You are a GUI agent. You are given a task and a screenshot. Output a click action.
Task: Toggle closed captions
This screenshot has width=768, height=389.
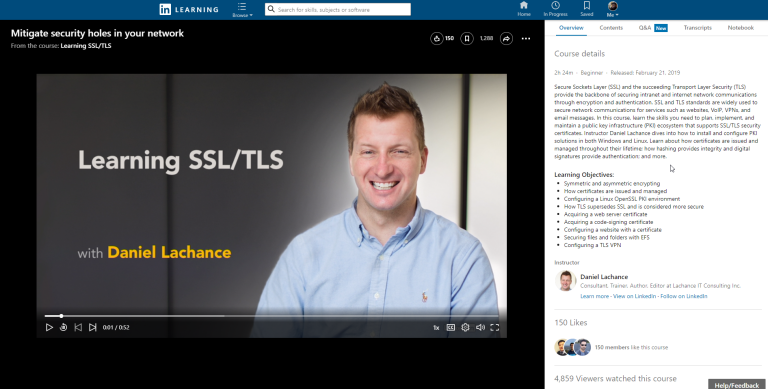451,327
